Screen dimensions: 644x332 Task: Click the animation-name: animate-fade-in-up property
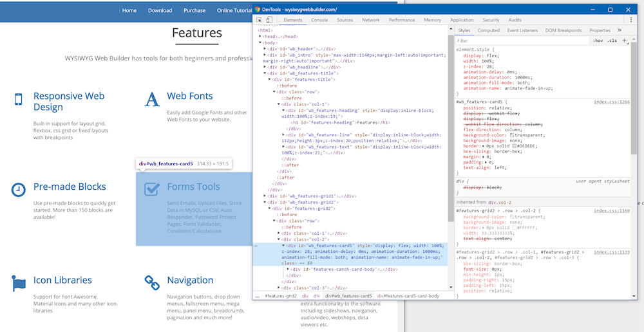coord(508,88)
